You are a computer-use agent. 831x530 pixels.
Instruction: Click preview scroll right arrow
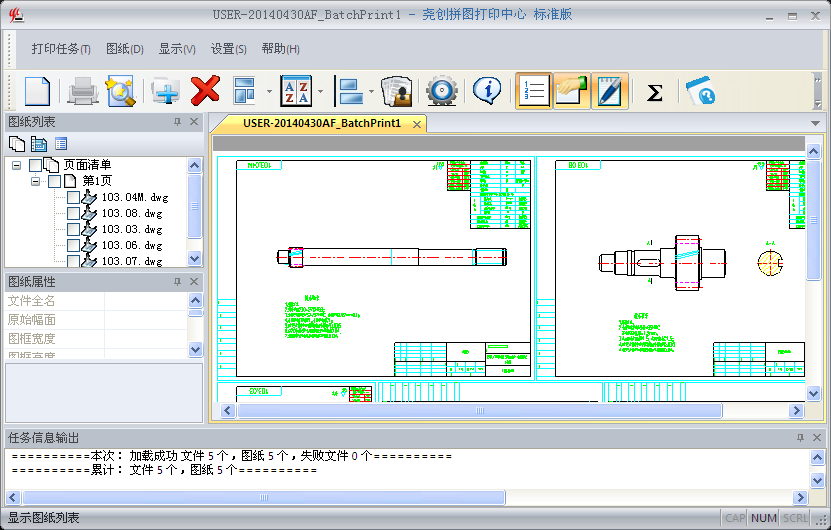click(x=796, y=410)
